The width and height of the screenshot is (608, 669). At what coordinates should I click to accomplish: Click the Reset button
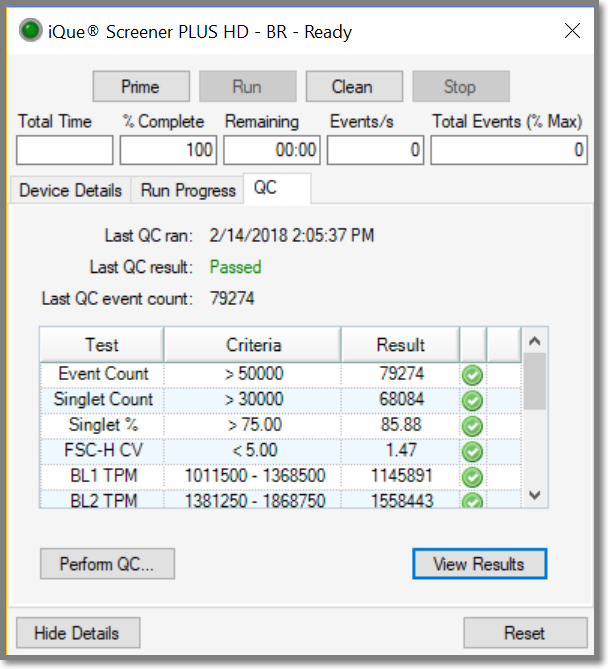coord(525,633)
